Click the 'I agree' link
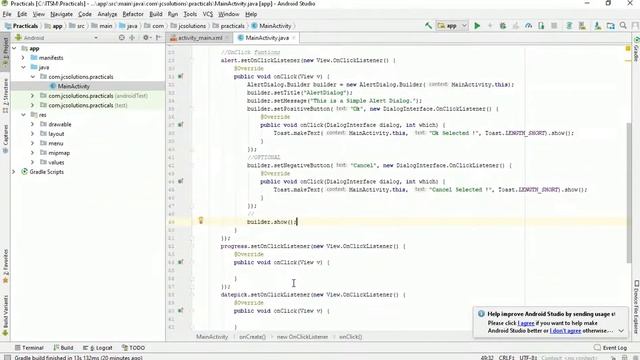The width and height of the screenshot is (640, 360). point(526,323)
